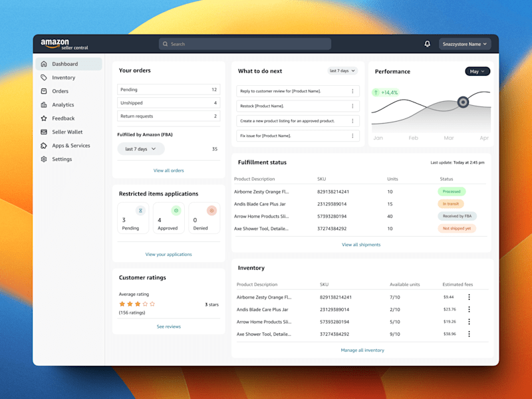The height and width of the screenshot is (399, 532).
Task: Open Seller Wallet in the sidebar
Action: 68,132
